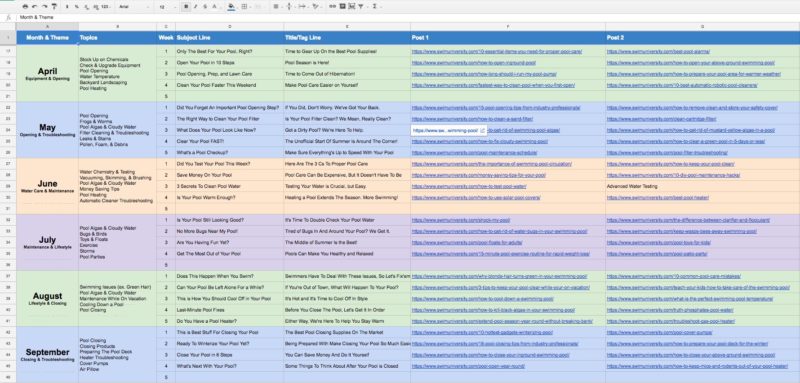Select cell 'What's a Pool Checkup?'

[229, 152]
